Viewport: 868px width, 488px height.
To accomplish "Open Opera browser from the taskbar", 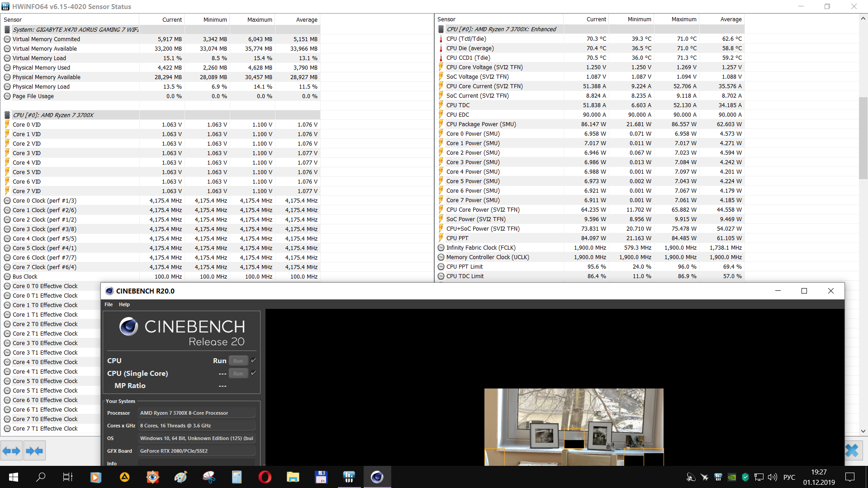I will [x=265, y=477].
